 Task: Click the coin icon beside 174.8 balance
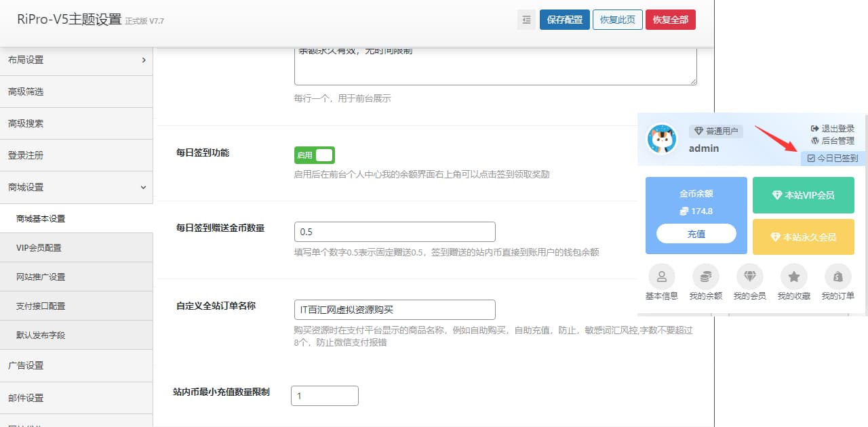tap(684, 211)
